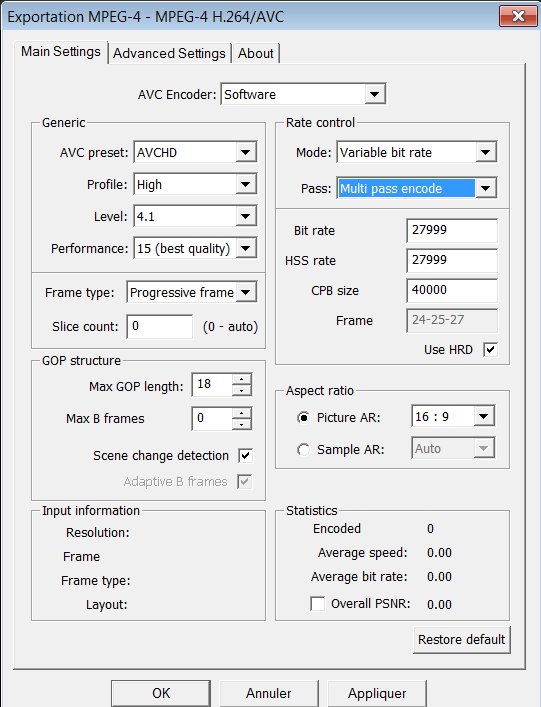Select the Picture AR radio button
This screenshot has width=541, height=707.
click(x=303, y=418)
